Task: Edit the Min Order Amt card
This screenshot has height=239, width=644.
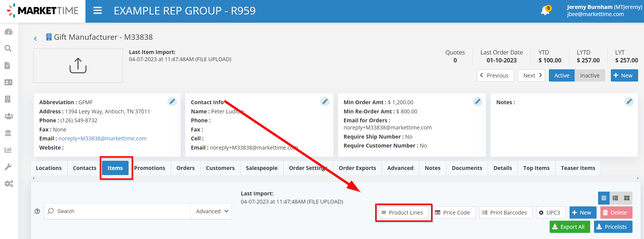Action: (477, 102)
